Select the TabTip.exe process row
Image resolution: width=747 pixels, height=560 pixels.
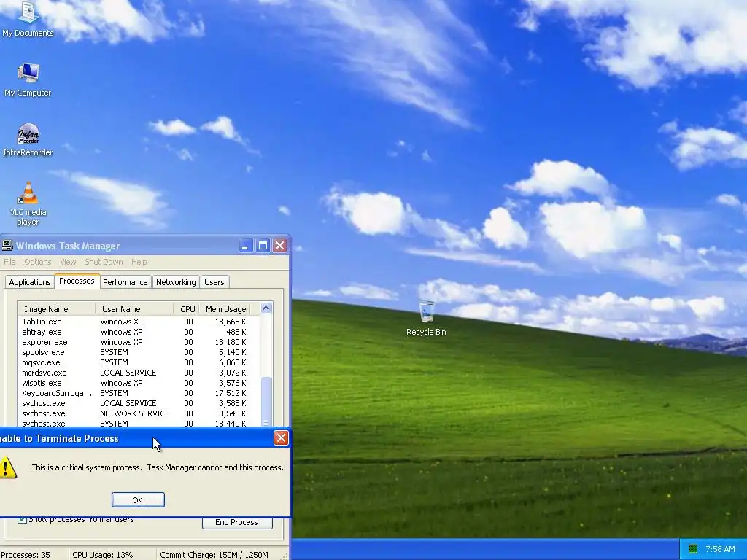[139, 322]
